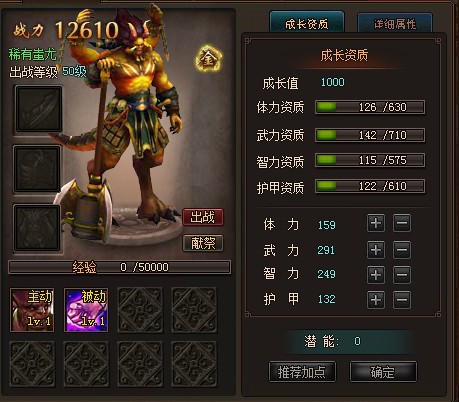The height and width of the screenshot is (402, 459).
Task: Switch to the 成长资质 tab
Action: pyautogui.click(x=307, y=23)
